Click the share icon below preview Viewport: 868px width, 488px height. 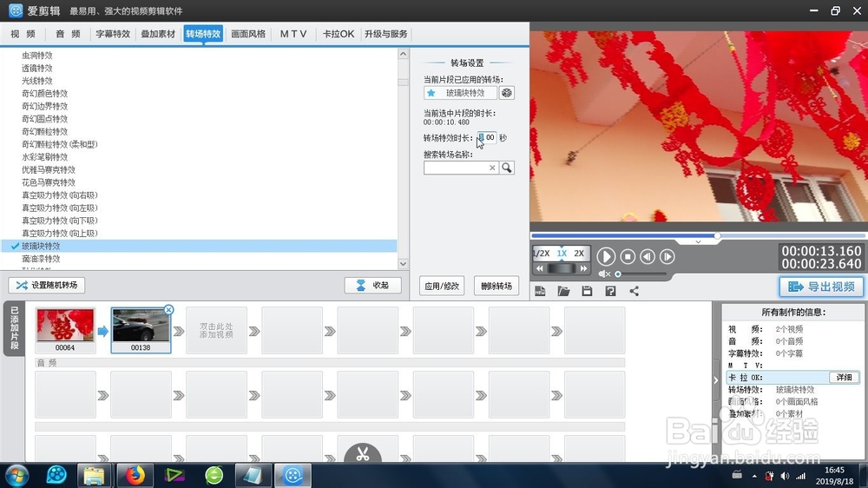click(x=635, y=292)
